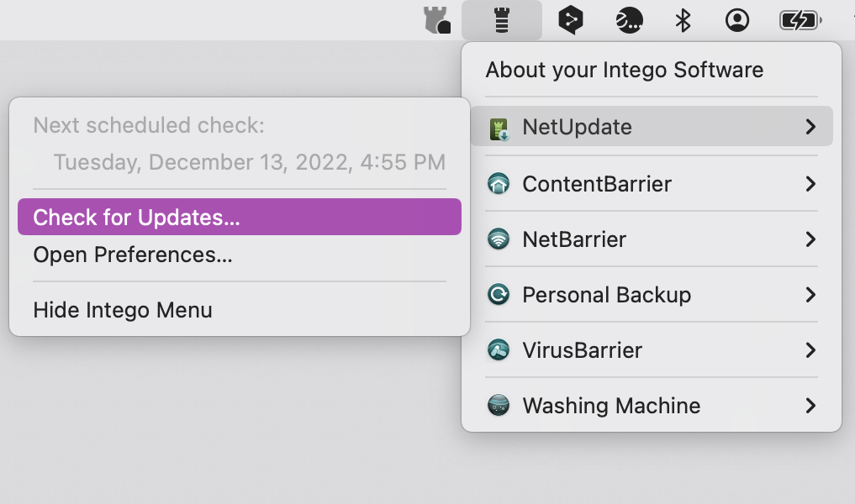Open the Intego tower menu bar icon
The image size is (855, 504).
501,20
